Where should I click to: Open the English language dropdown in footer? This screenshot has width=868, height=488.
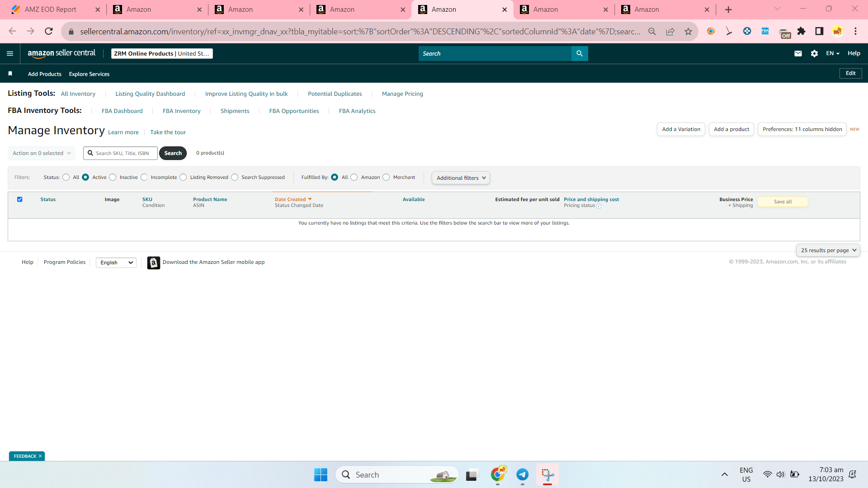point(116,263)
